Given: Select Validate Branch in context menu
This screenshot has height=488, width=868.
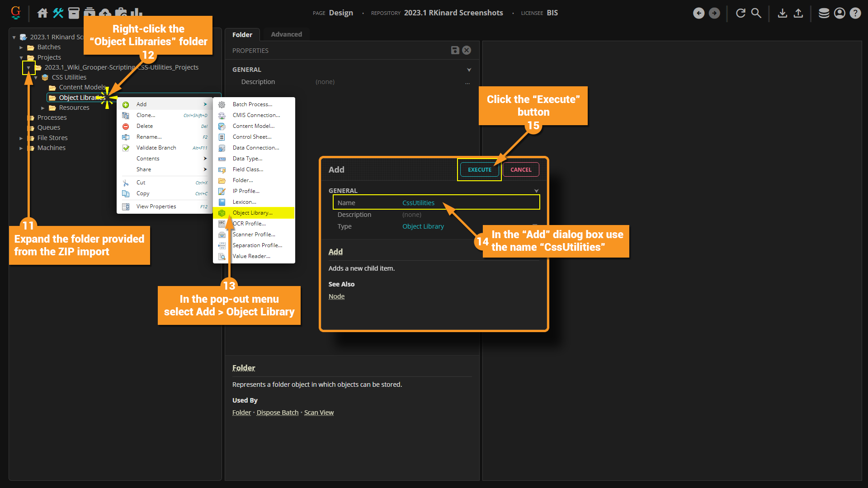Looking at the screenshot, I should coord(156,148).
